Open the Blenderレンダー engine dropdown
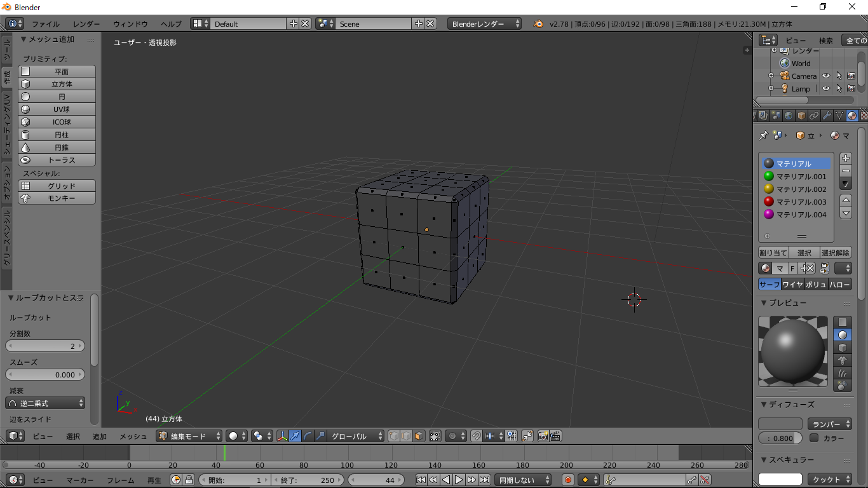868x488 pixels. 485,24
